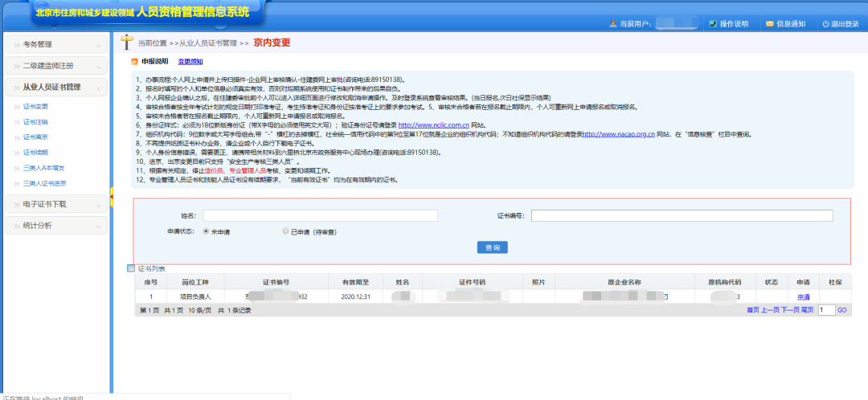Focus the 姓名 input field
Viewport: 868px width, 400px height.
pos(321,216)
